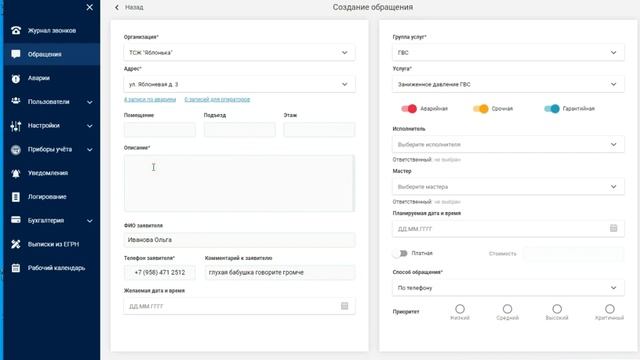Click the Назад link
This screenshot has width=640, height=360.
tap(134, 7)
